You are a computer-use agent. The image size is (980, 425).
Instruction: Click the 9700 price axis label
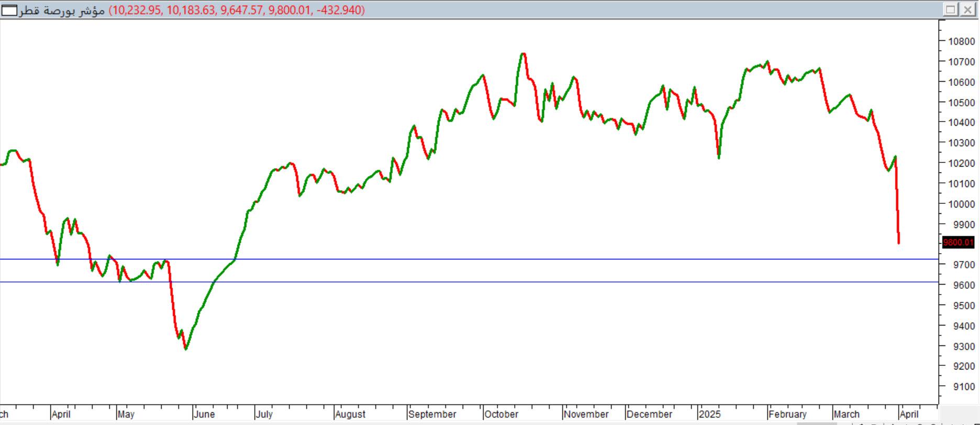pos(964,265)
